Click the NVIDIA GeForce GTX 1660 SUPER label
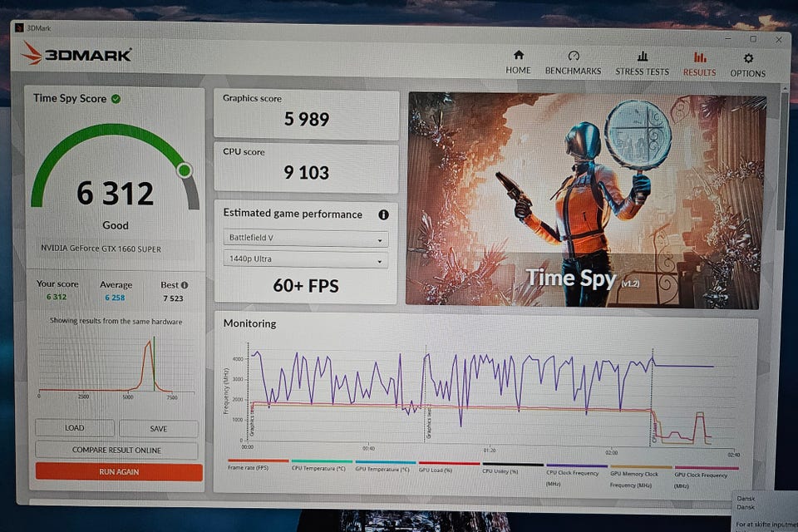Screen dimensions: 798x532 (101, 249)
